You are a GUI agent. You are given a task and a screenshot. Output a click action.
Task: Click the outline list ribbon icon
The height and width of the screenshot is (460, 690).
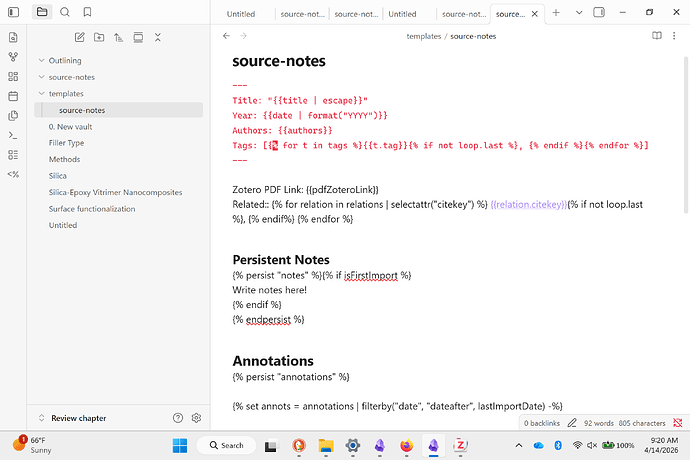coord(13,155)
